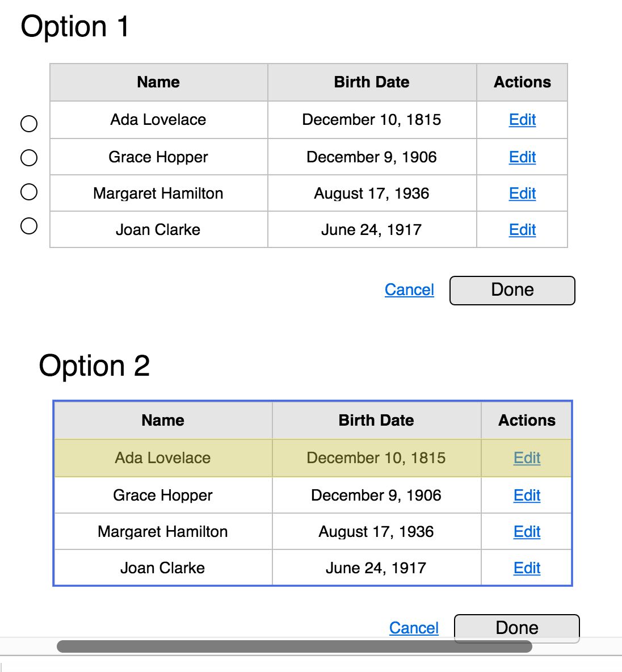Click Edit for Ada Lovelace in Option 1
The height and width of the screenshot is (672, 622).
[522, 120]
